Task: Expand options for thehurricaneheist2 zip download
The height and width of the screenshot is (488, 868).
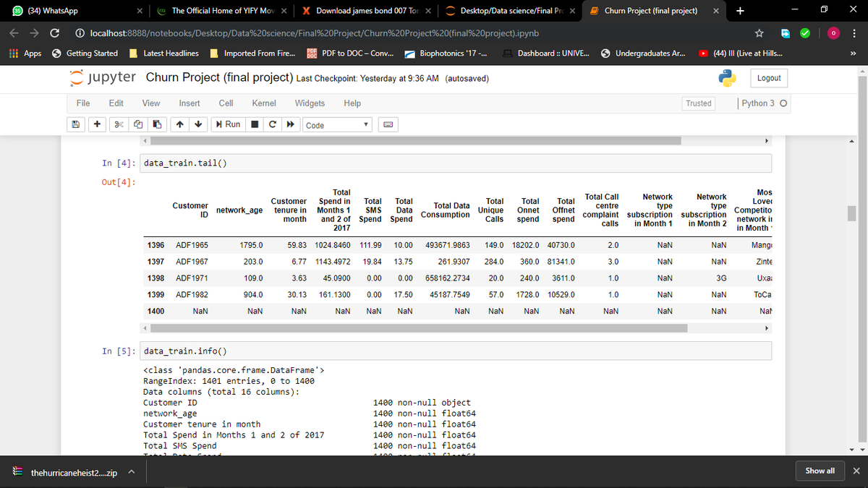Action: pos(132,473)
